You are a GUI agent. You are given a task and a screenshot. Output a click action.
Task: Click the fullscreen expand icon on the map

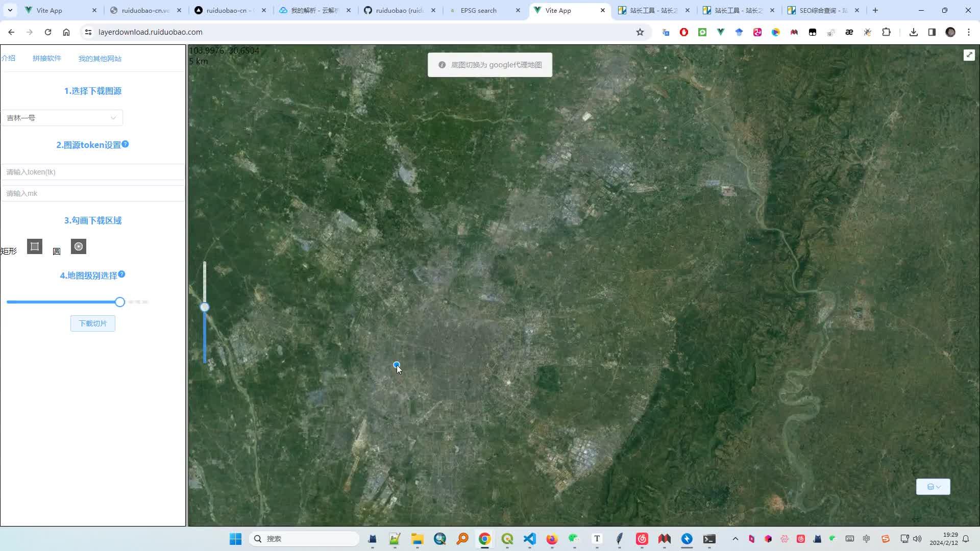969,55
